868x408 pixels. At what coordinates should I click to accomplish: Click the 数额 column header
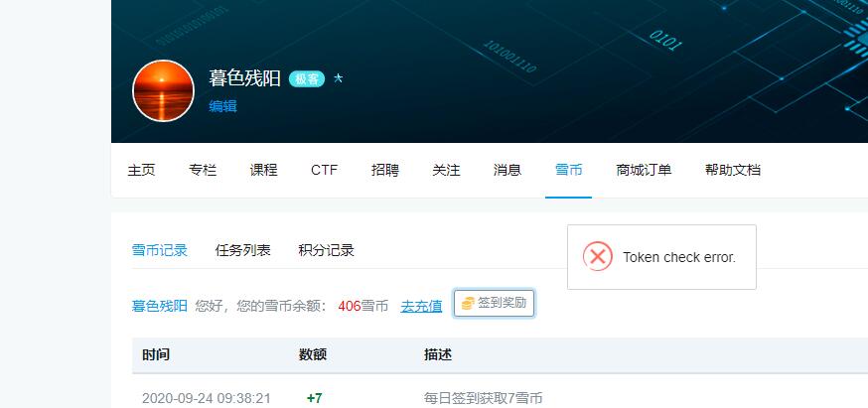click(x=313, y=354)
